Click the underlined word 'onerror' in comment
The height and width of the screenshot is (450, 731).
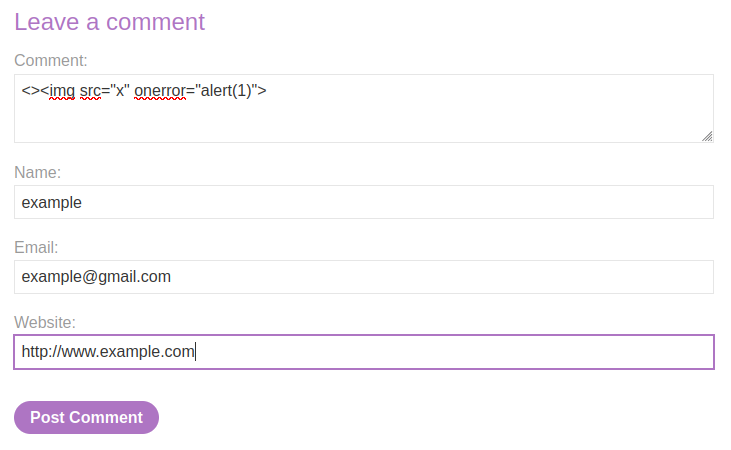pos(160,90)
